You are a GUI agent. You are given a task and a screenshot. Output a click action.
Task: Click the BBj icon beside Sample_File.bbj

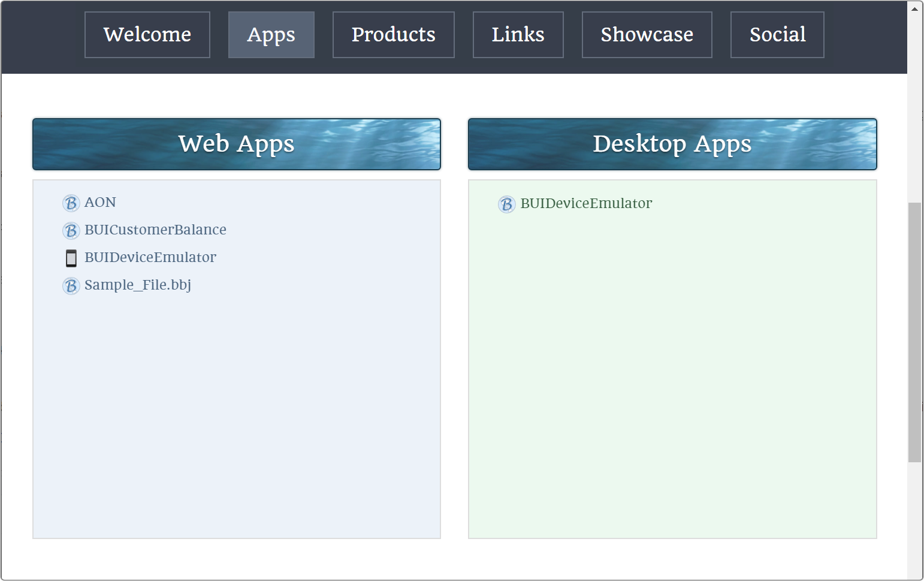[x=71, y=286]
